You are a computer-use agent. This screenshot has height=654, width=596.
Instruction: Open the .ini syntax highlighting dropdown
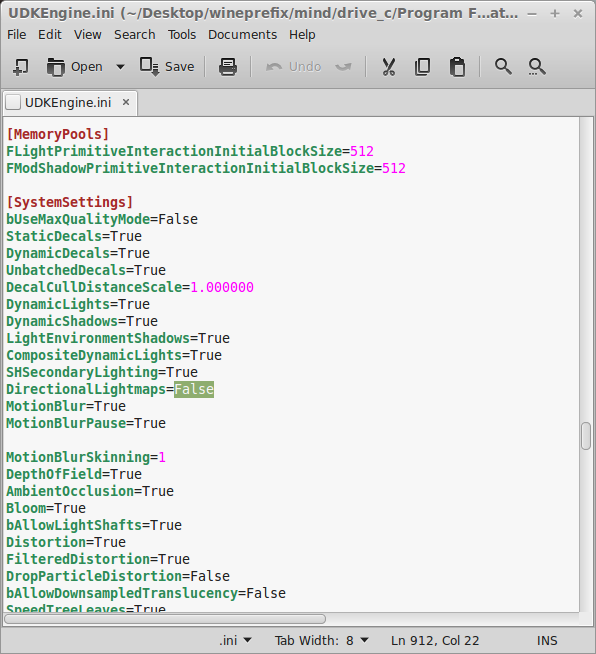click(x=235, y=640)
